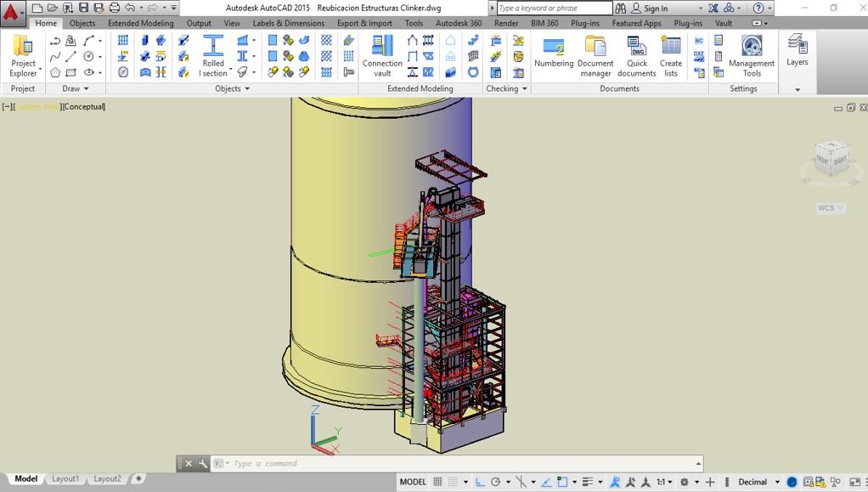This screenshot has width=868, height=492.
Task: Open the Project Explorer
Action: tap(23, 56)
